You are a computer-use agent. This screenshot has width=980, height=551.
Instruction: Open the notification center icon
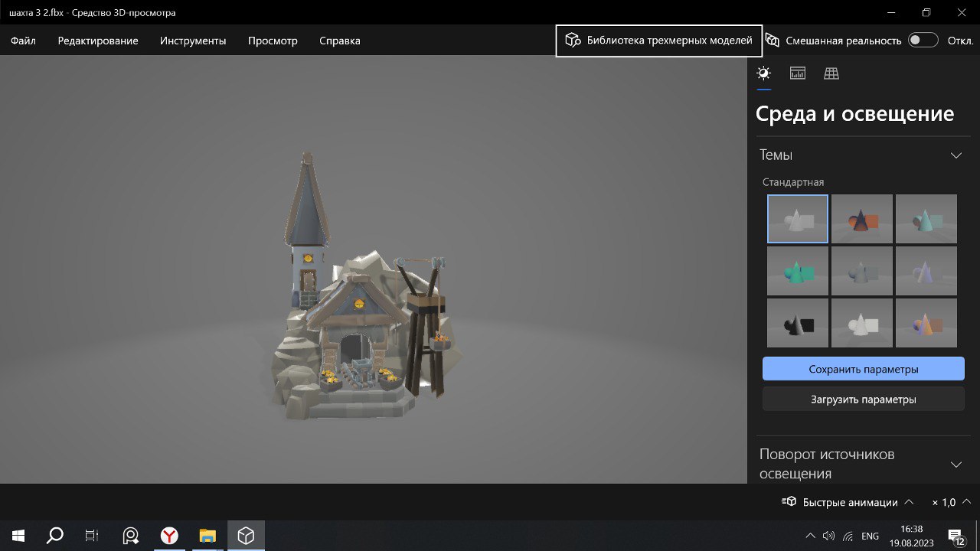pos(956,536)
